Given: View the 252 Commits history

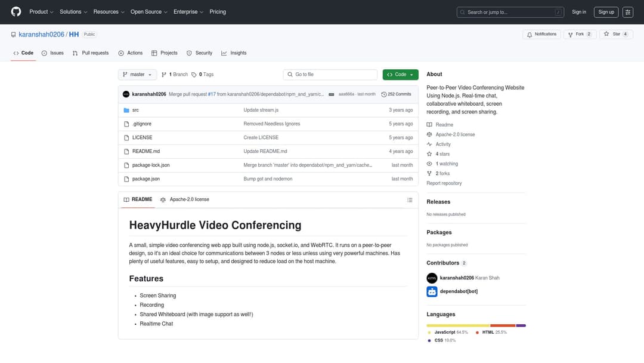Looking at the screenshot, I should (x=396, y=94).
